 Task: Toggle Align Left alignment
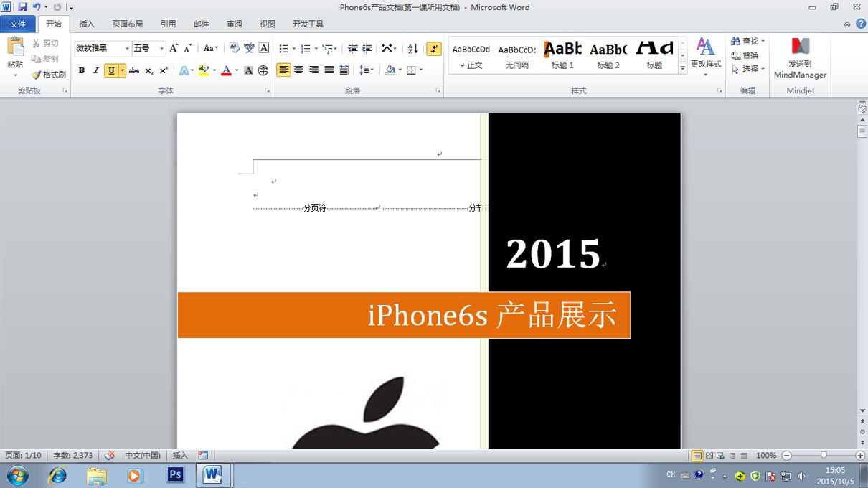(283, 70)
